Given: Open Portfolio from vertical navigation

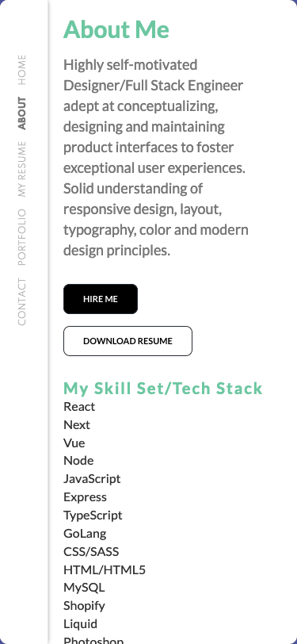Looking at the screenshot, I should coord(22,237).
